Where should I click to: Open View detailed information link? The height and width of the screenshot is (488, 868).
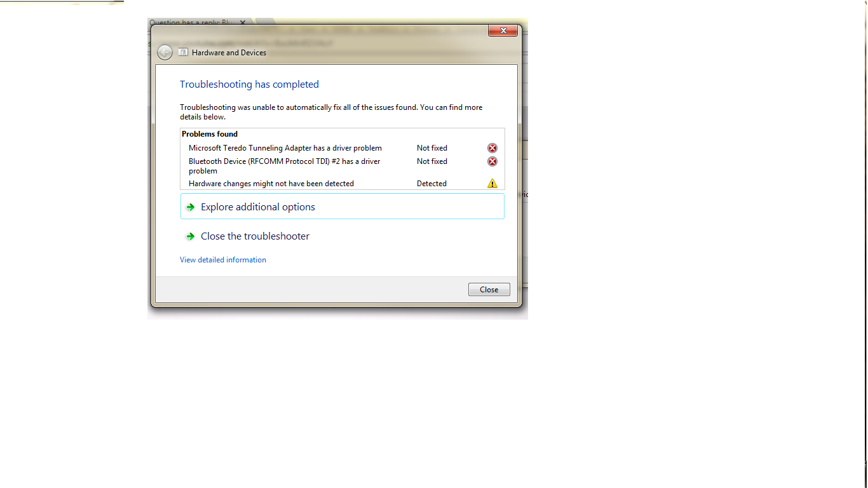point(223,260)
